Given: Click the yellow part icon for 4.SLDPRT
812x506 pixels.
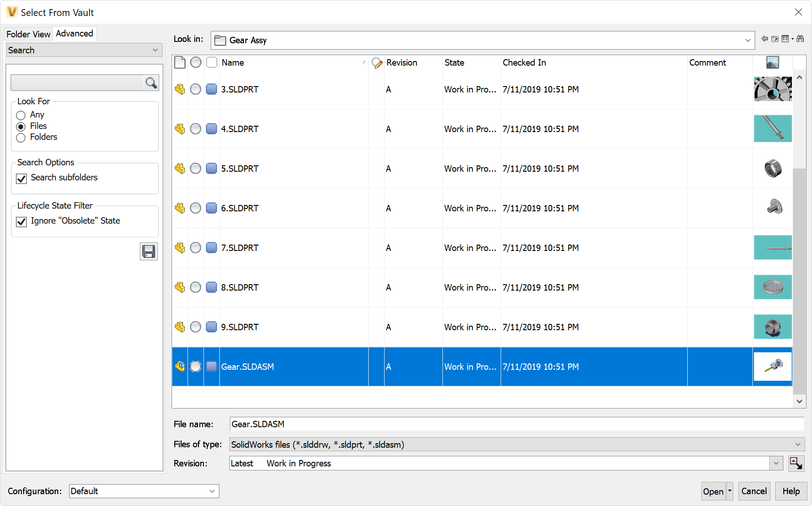Looking at the screenshot, I should (180, 129).
